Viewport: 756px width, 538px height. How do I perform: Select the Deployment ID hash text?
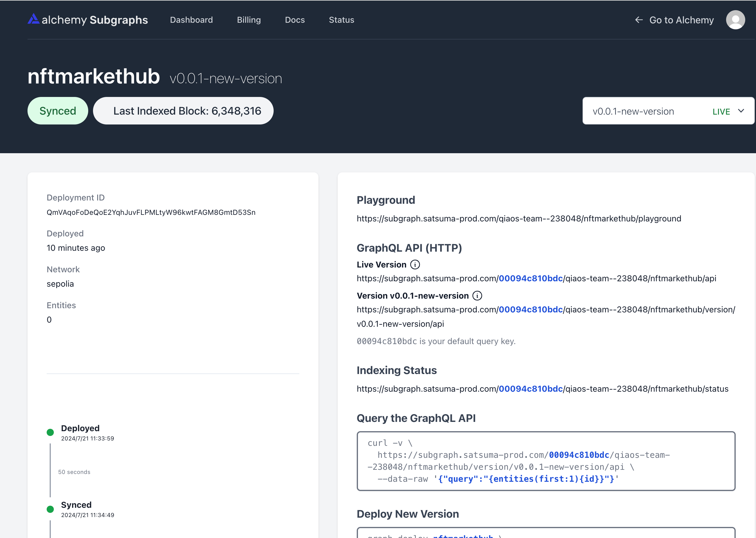(x=151, y=212)
